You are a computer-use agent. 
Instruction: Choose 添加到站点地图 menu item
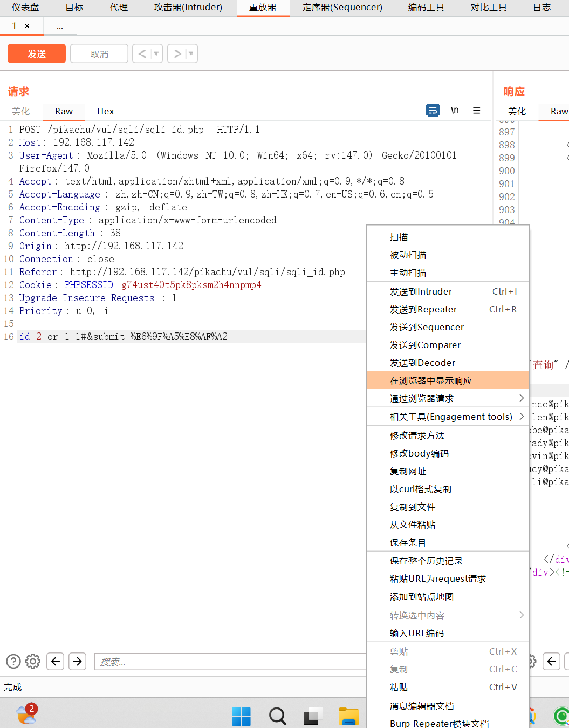(x=448, y=596)
